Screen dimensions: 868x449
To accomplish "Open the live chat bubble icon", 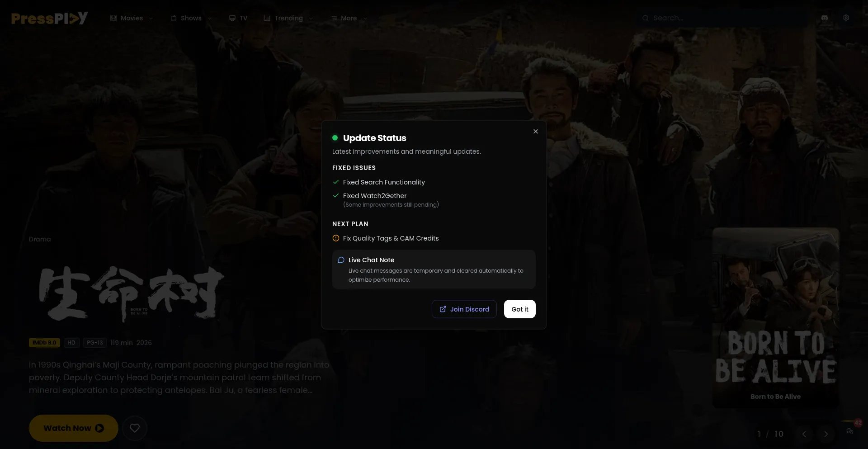I will click(850, 430).
